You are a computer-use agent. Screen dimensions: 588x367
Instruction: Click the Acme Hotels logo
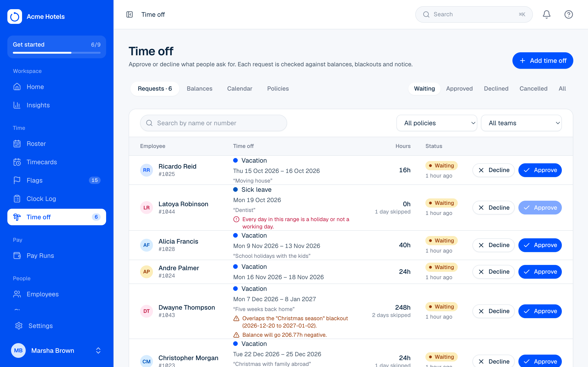point(14,17)
